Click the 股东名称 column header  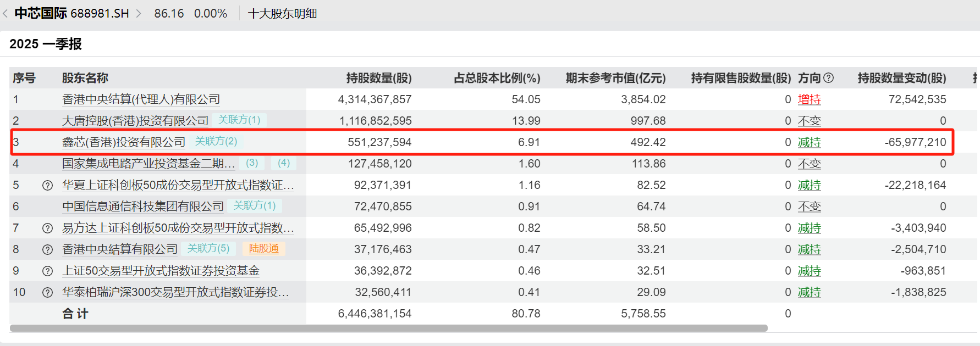(x=85, y=78)
